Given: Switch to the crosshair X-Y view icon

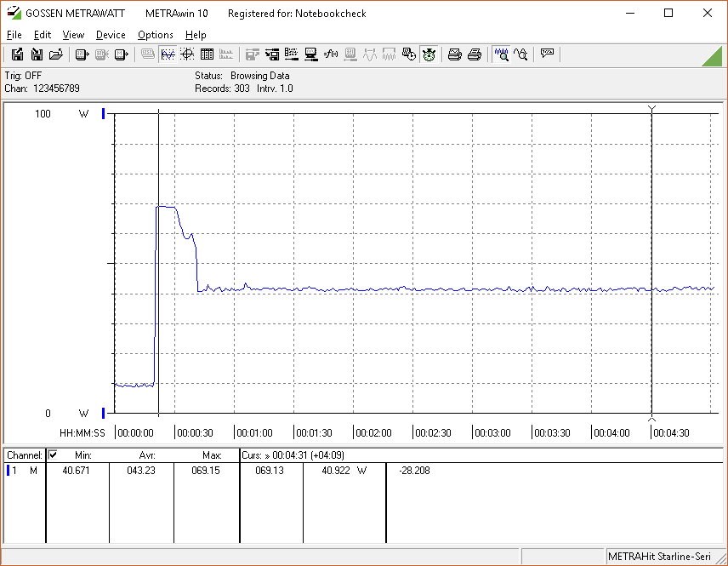Looking at the screenshot, I should (x=187, y=54).
